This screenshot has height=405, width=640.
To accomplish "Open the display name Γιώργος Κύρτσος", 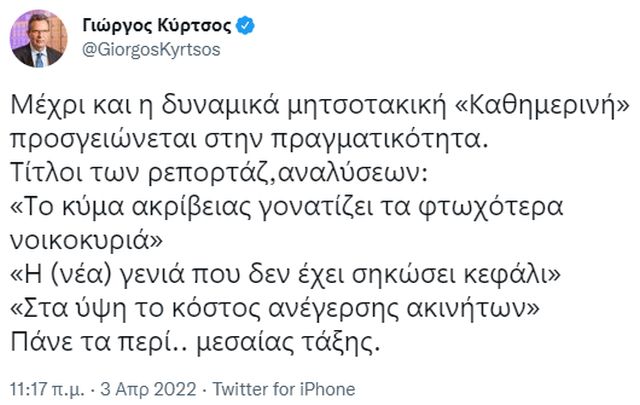I will 153,24.
